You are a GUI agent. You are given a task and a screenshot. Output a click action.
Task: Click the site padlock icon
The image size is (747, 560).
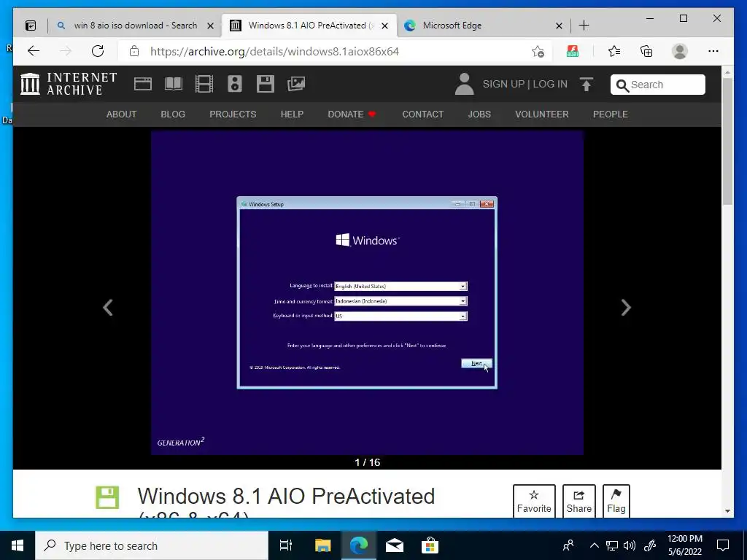tap(134, 51)
